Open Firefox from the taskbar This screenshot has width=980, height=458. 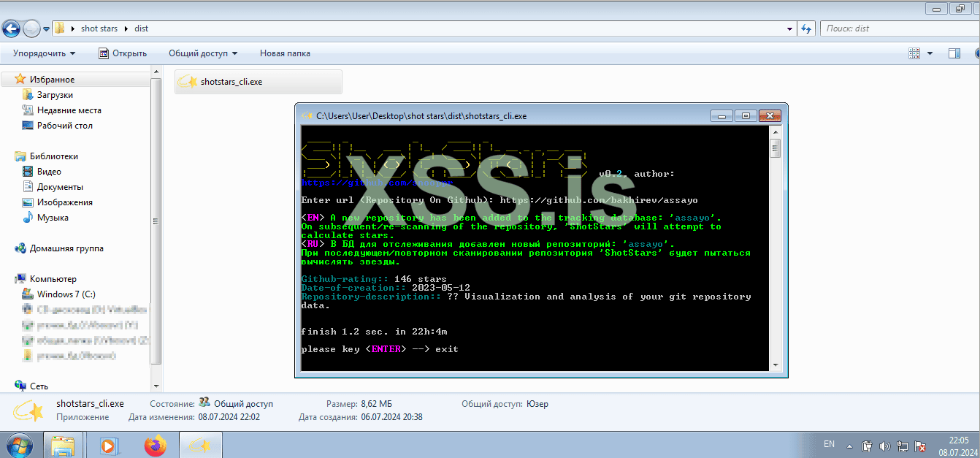155,445
